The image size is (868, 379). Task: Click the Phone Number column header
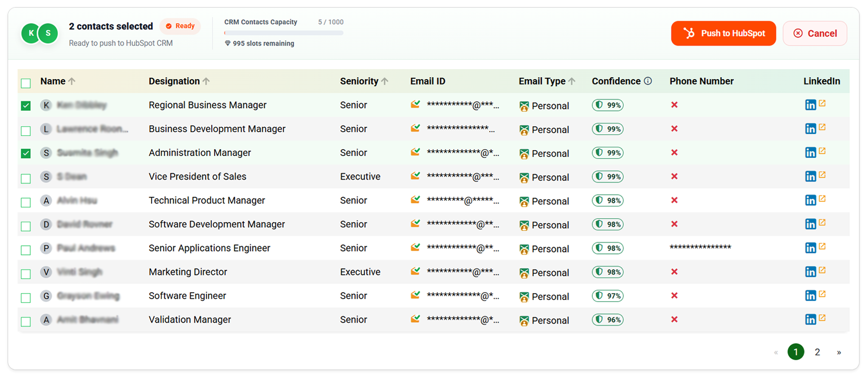(x=702, y=81)
